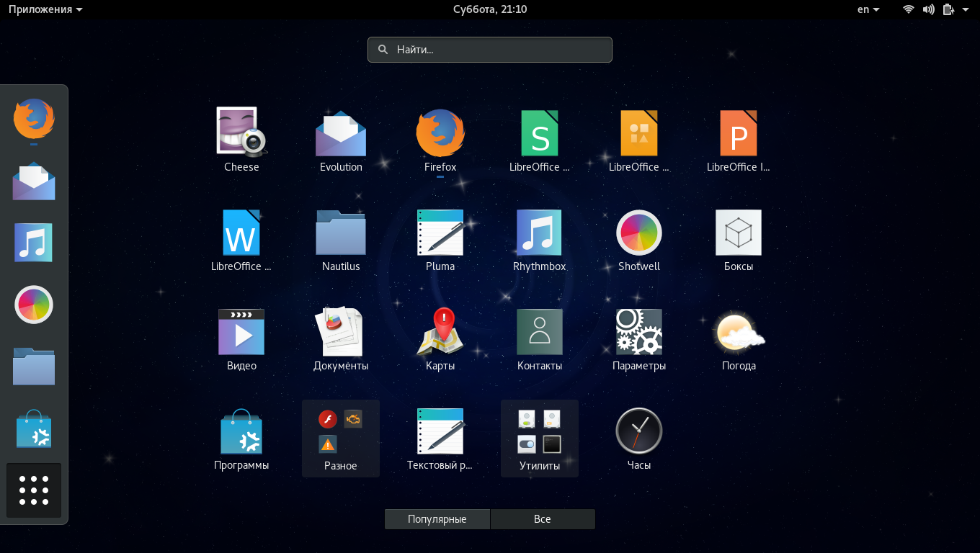
Task: Open Программы software center in the grid
Action: click(x=241, y=438)
